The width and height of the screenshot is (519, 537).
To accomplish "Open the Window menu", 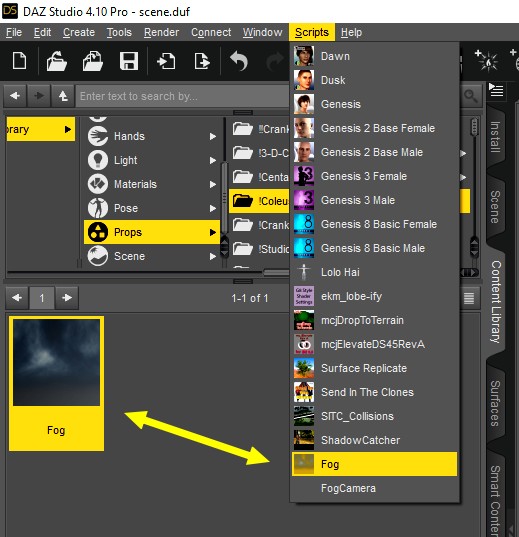I will pos(262,32).
